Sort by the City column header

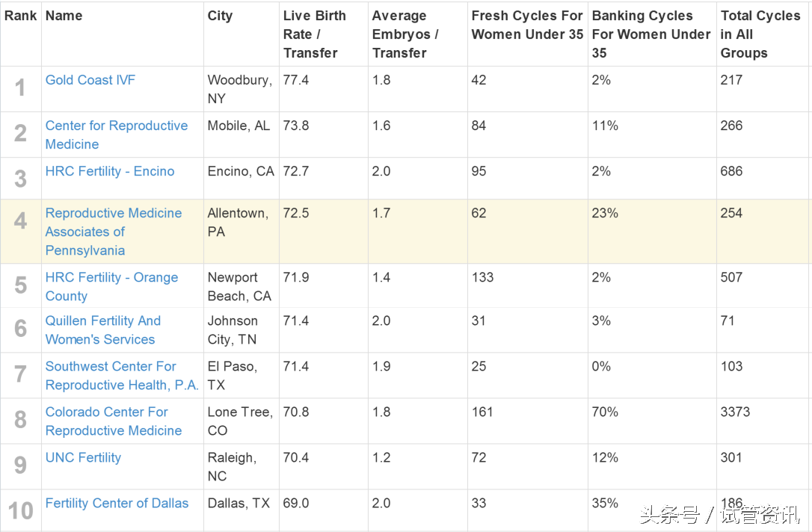(x=220, y=16)
